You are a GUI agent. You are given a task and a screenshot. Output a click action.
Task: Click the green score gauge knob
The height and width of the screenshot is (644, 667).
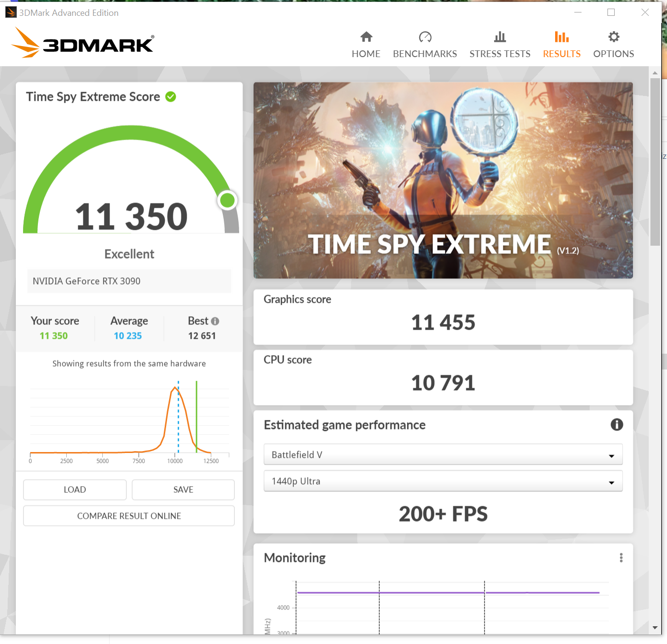click(227, 200)
